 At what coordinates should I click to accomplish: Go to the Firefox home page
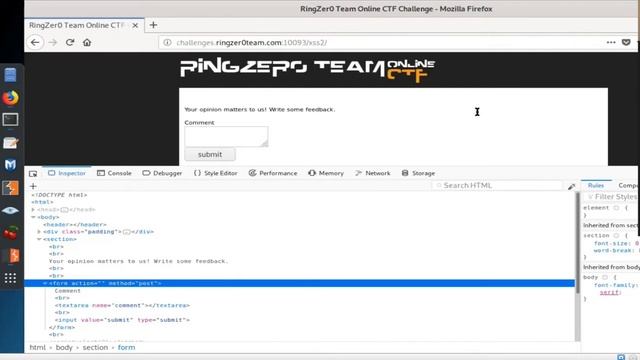pos(87,42)
